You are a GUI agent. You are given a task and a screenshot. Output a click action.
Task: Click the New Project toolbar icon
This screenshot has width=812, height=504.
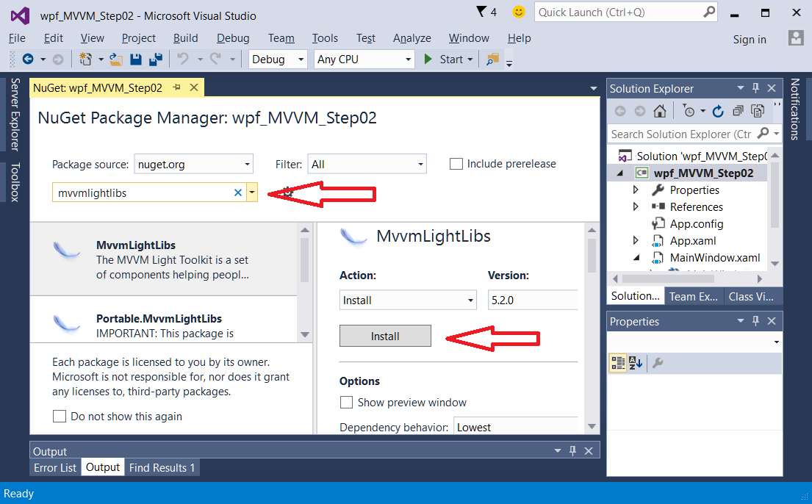pos(85,60)
